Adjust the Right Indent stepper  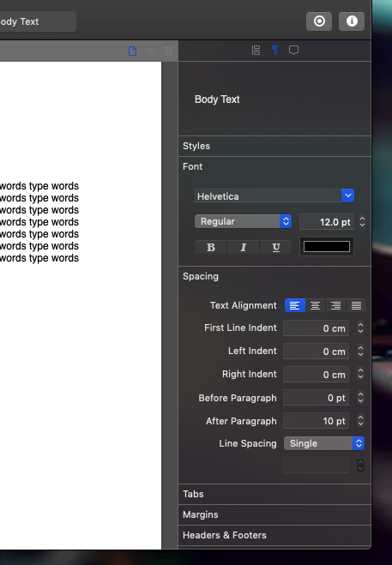360,374
